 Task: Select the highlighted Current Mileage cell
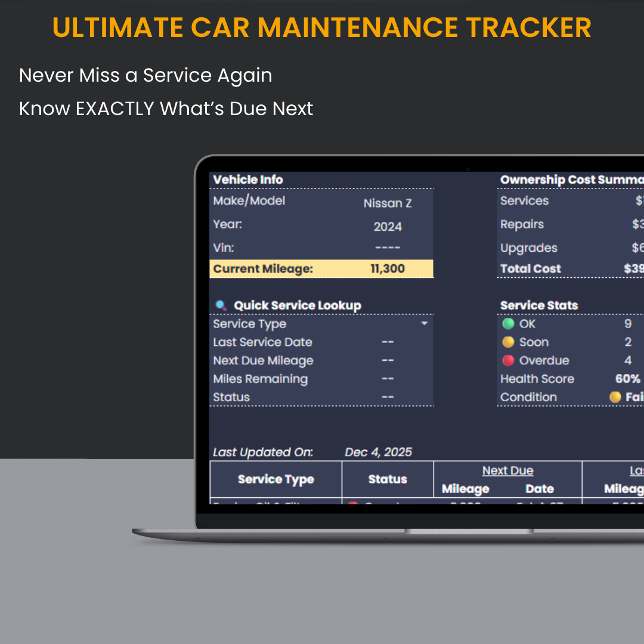321,268
